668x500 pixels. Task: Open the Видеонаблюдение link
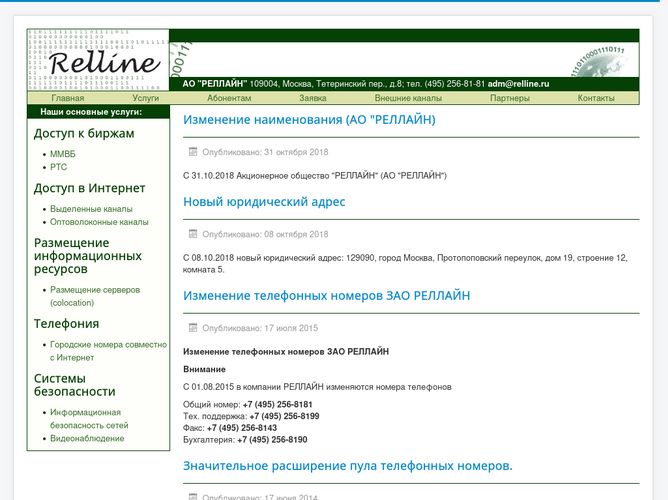(87, 438)
